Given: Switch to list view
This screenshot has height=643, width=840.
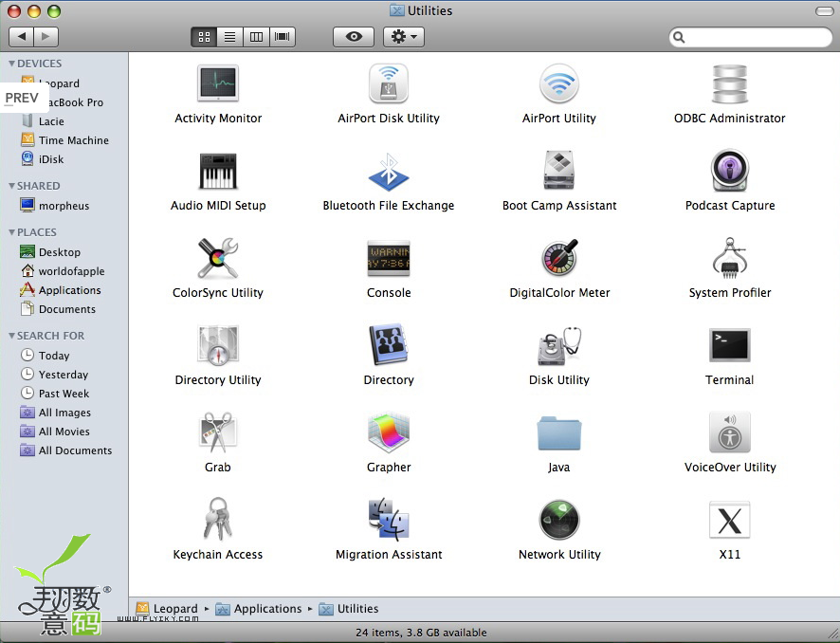Looking at the screenshot, I should coord(229,36).
